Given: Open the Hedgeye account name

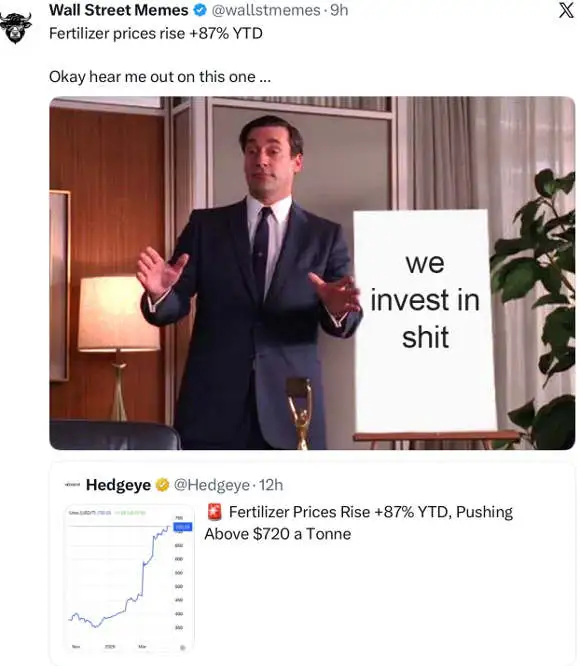Looking at the screenshot, I should click(118, 485).
